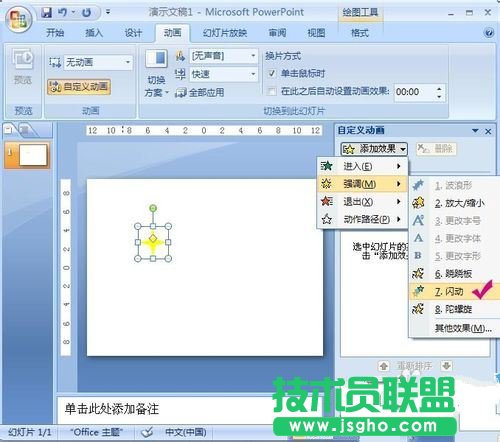
Task: Choose the 7. 闪动 emphasis effect
Action: [x=454, y=291]
